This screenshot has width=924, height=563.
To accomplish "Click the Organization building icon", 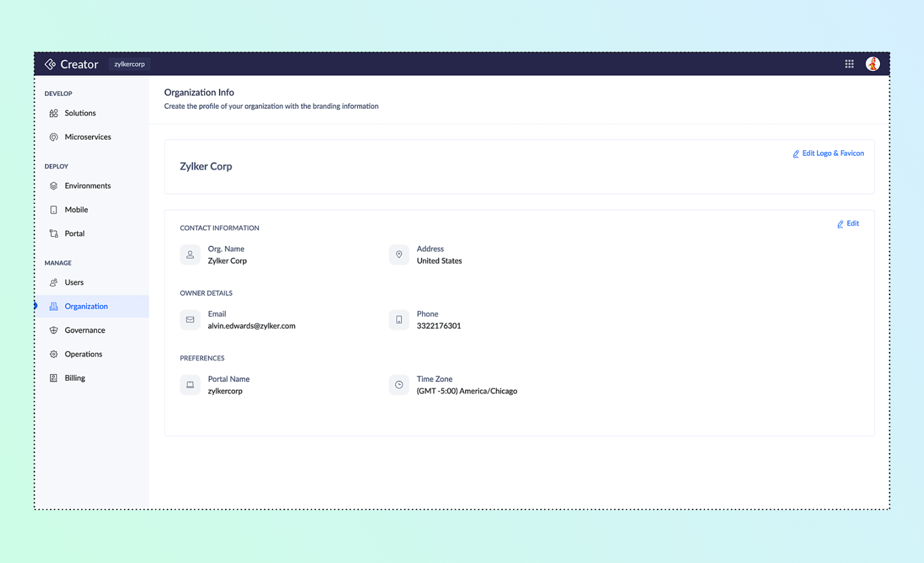I will pos(54,306).
